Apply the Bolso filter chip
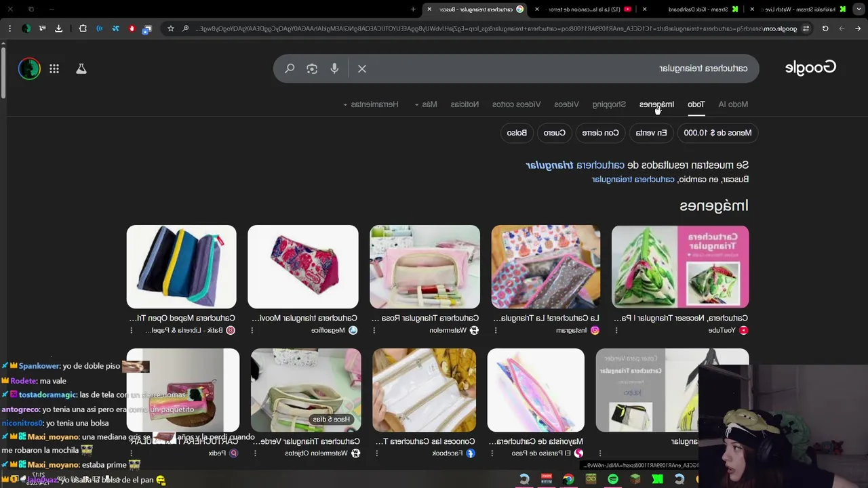 click(517, 133)
